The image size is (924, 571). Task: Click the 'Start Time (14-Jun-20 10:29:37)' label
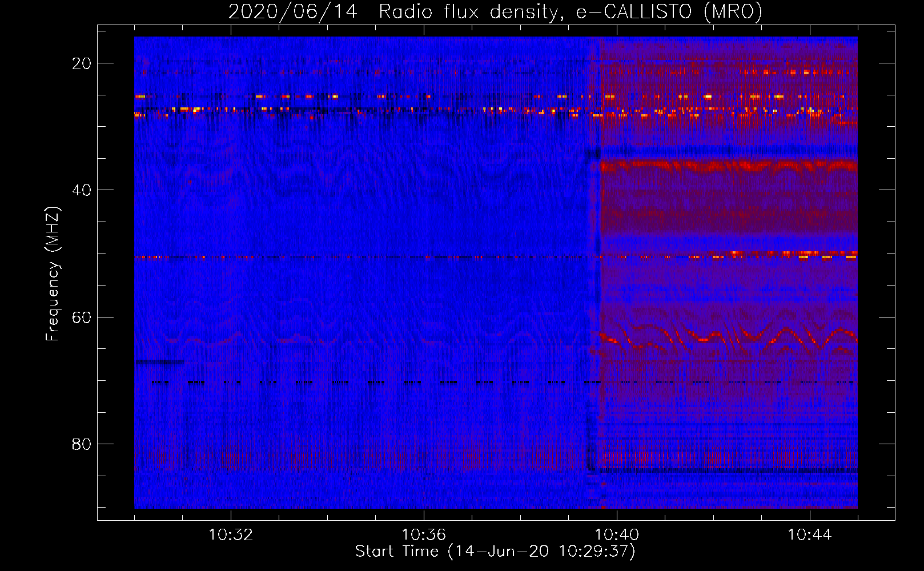pyautogui.click(x=495, y=552)
